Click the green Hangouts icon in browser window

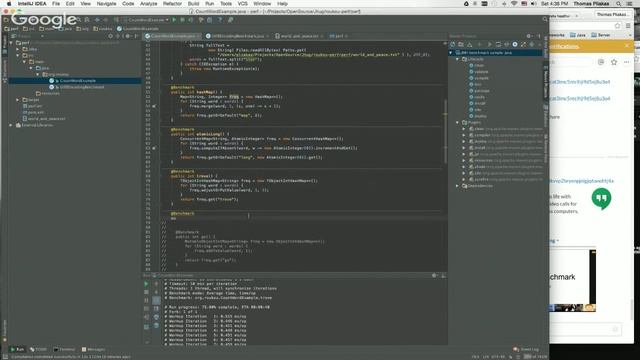point(601,199)
